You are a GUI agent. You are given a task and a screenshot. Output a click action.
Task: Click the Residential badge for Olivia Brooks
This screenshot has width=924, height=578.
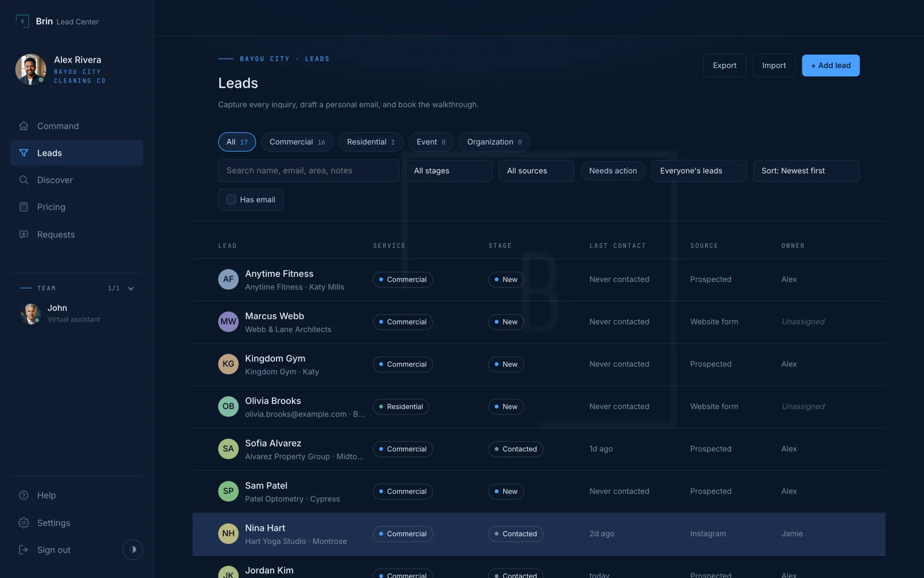point(401,406)
